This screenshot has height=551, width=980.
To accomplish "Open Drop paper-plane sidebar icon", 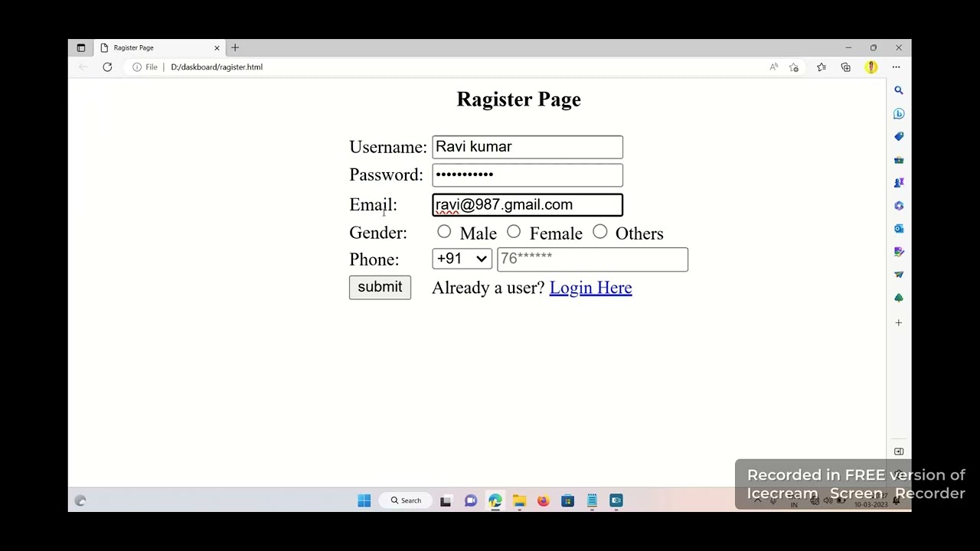I will [899, 274].
